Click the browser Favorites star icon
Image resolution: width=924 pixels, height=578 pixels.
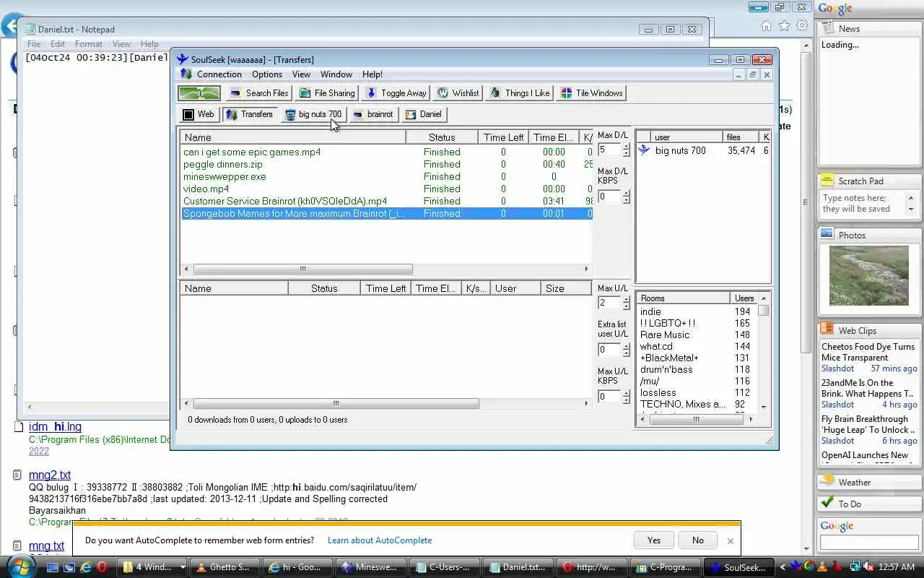pos(785,26)
